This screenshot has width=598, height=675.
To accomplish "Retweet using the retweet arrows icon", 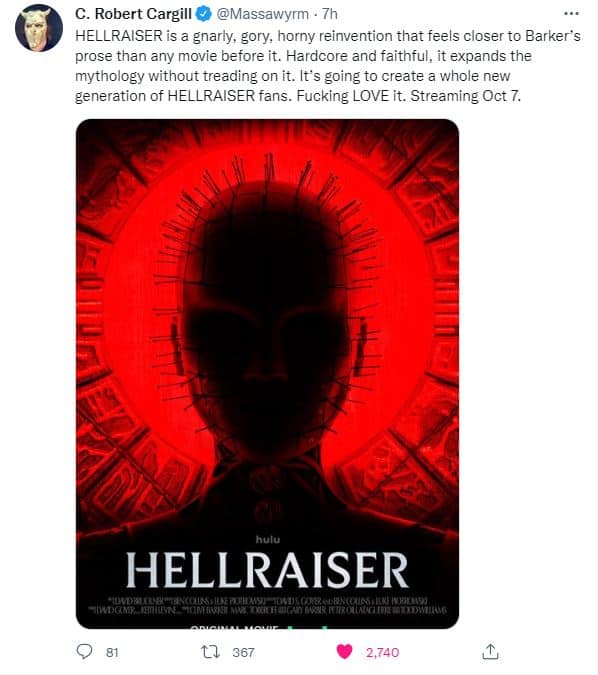I will point(211,652).
